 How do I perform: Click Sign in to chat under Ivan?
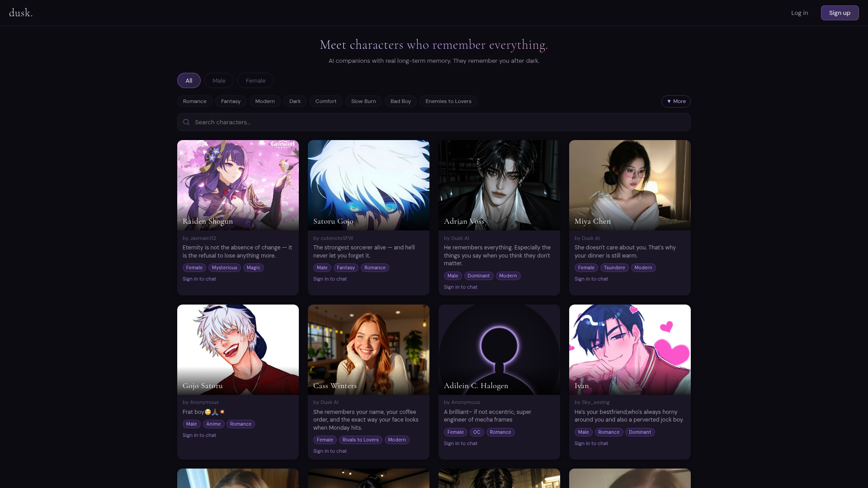point(591,443)
